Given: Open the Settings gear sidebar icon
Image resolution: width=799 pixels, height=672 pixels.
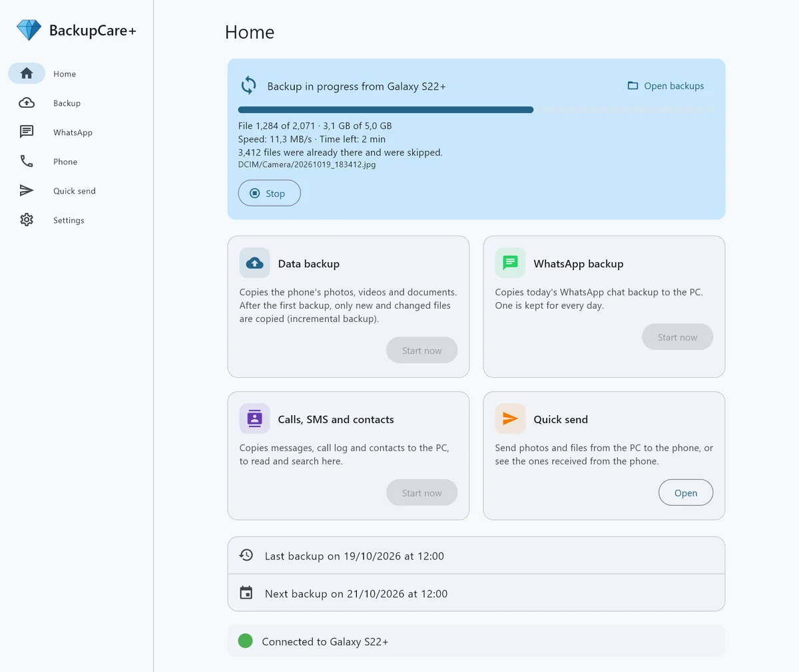Looking at the screenshot, I should point(27,220).
